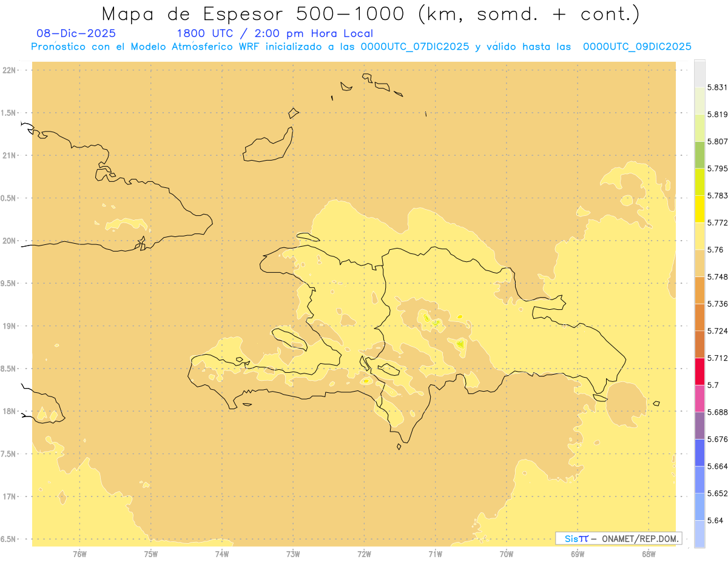The height and width of the screenshot is (562, 728).
Task: Click the dark blue legend band between 5.664 and 5.676
Action: [699, 453]
